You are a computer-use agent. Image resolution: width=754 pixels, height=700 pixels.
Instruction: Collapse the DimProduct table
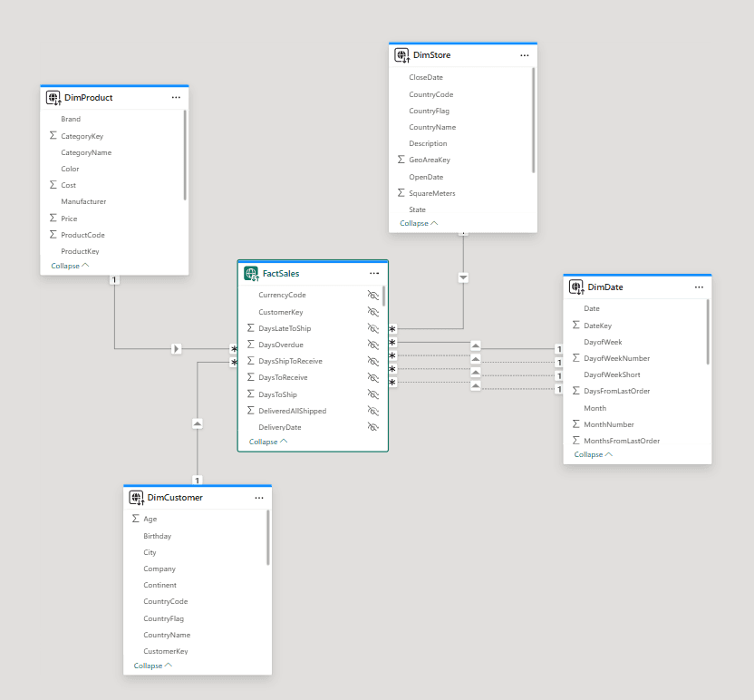tap(70, 266)
